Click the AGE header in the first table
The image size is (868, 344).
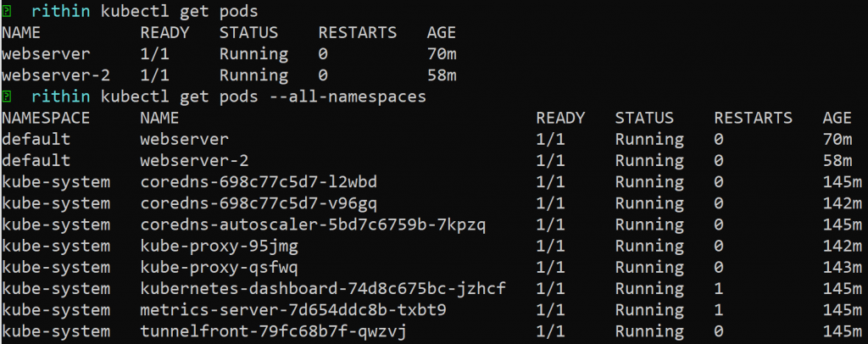[x=442, y=33]
